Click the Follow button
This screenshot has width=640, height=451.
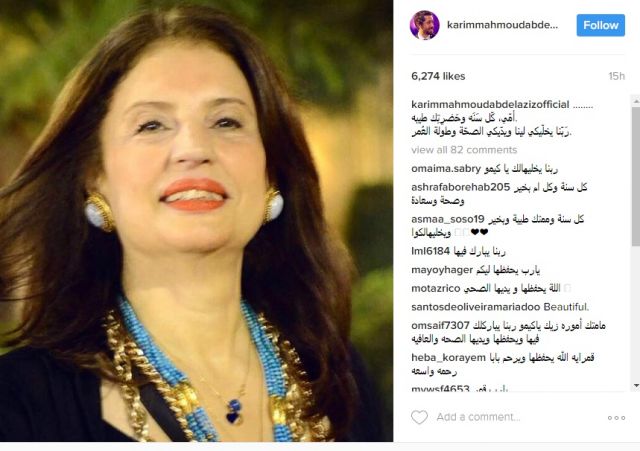[x=600, y=25]
